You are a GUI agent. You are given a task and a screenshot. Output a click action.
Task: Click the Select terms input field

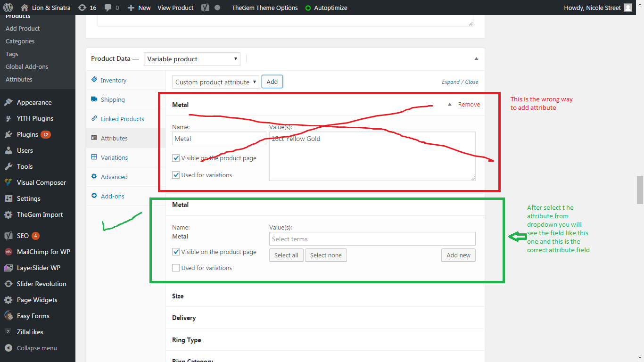click(x=372, y=239)
